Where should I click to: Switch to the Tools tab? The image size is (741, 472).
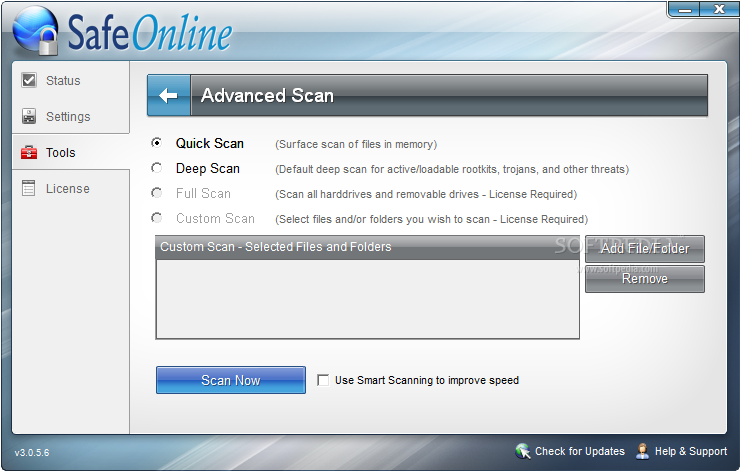(x=71, y=152)
